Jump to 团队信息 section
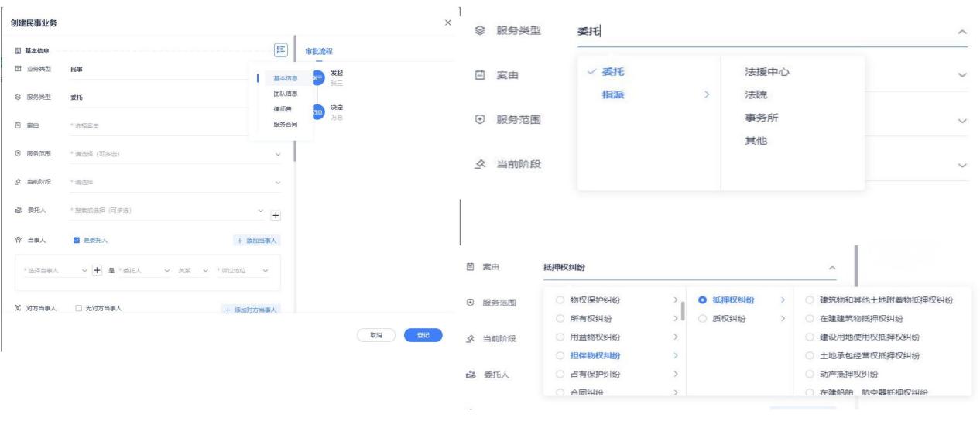Screen dimensions: 980x445 [285, 94]
